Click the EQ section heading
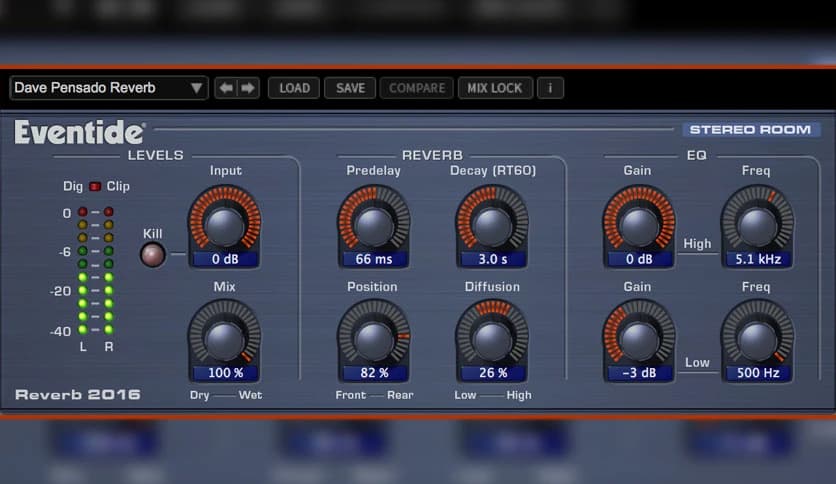The image size is (836, 484). click(696, 155)
